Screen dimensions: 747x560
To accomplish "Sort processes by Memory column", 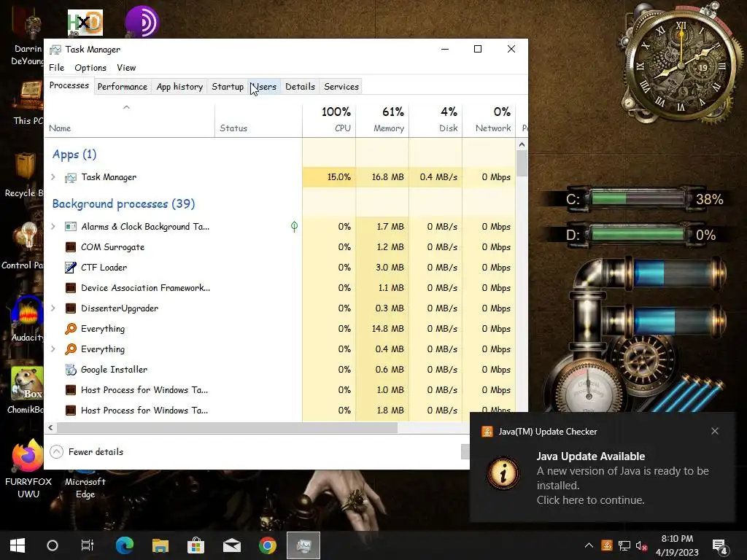I will tap(382, 119).
